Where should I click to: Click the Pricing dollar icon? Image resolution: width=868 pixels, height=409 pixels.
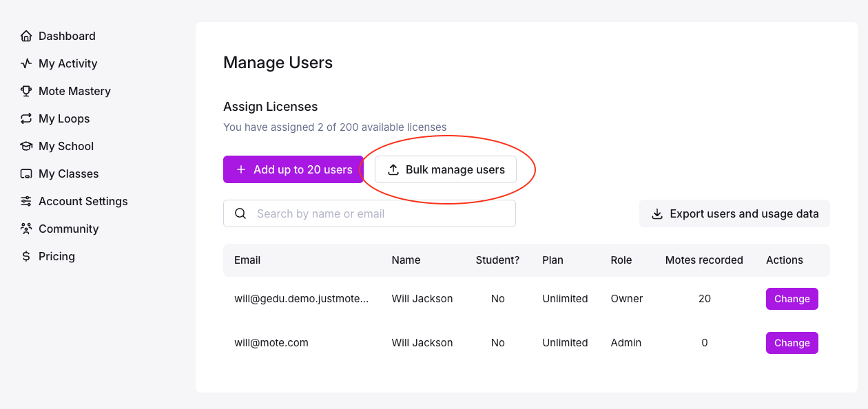(26, 256)
